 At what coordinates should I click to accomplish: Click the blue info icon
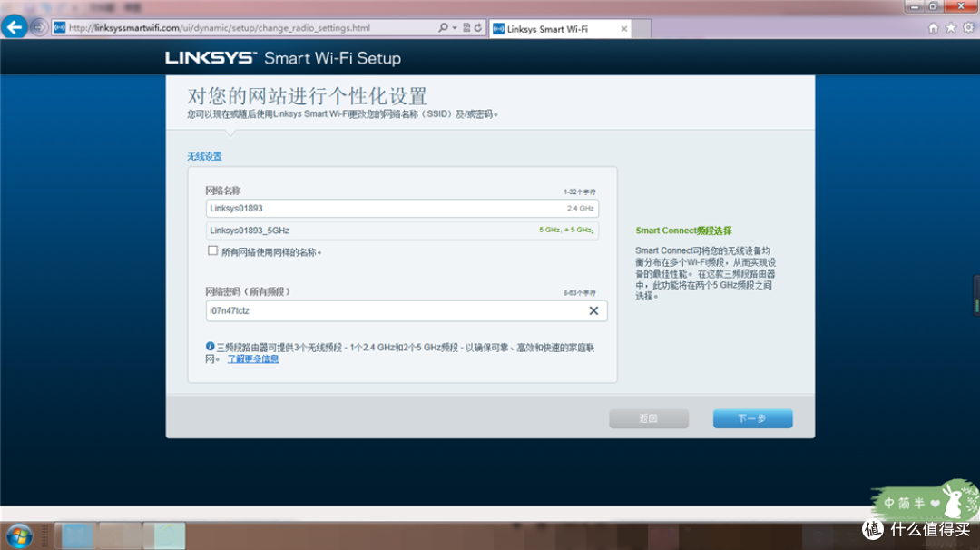pos(210,347)
